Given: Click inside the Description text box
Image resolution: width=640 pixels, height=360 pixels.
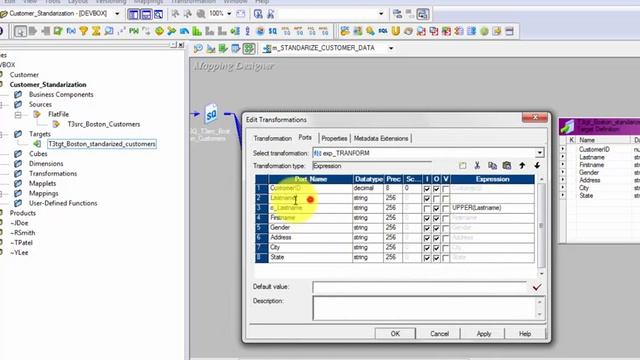Looking at the screenshot, I should coord(424,308).
